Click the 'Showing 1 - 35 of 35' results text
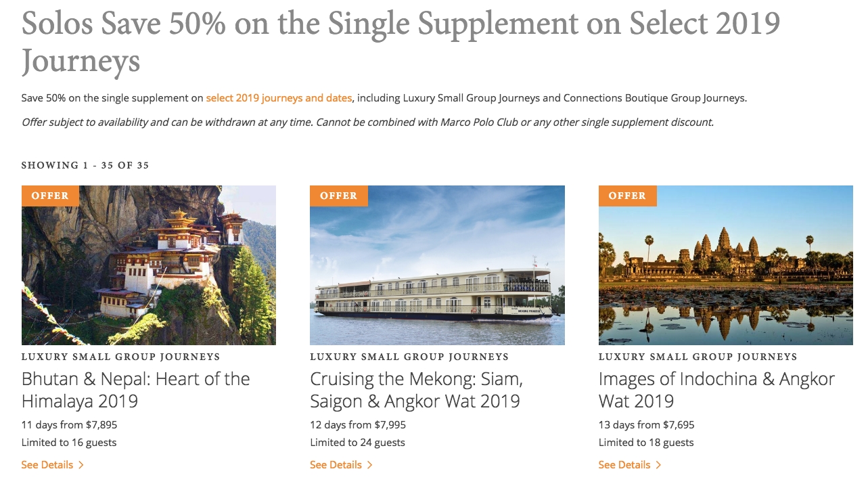This screenshot has width=868, height=488. 85,165
